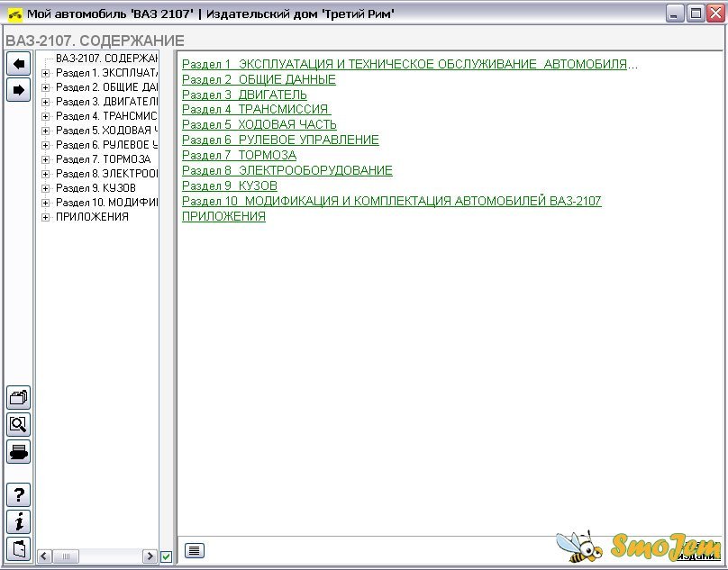Expand Раздел 7. ТОРМОЗА tree node

45,159
